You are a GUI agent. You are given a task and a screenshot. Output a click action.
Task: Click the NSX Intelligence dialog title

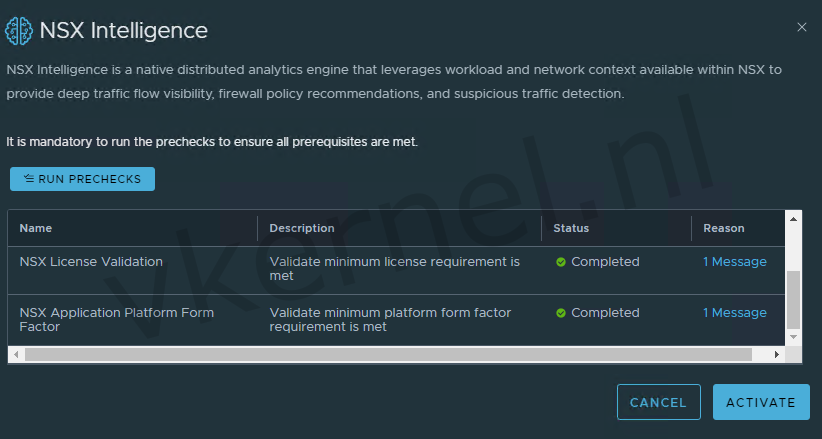pyautogui.click(x=124, y=30)
